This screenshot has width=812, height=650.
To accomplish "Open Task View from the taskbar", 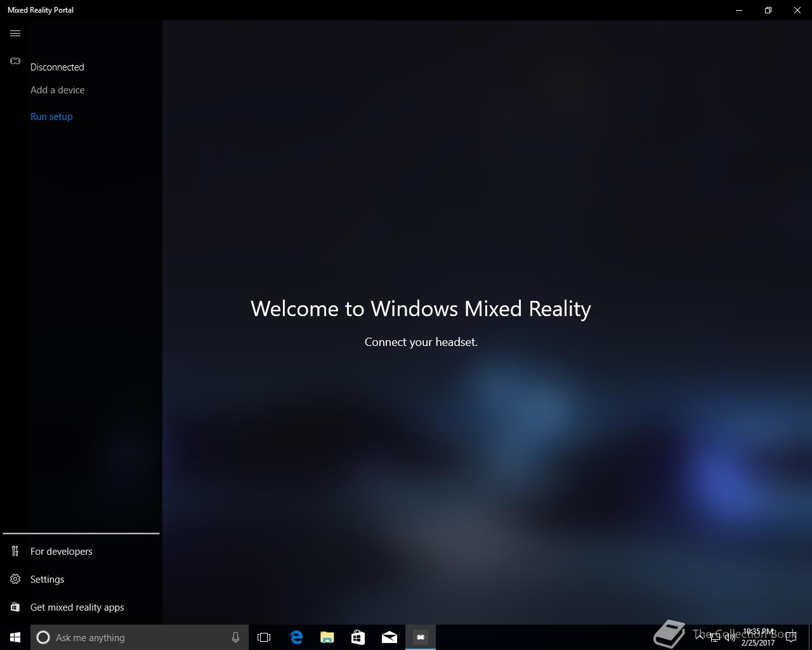I will pyautogui.click(x=264, y=637).
